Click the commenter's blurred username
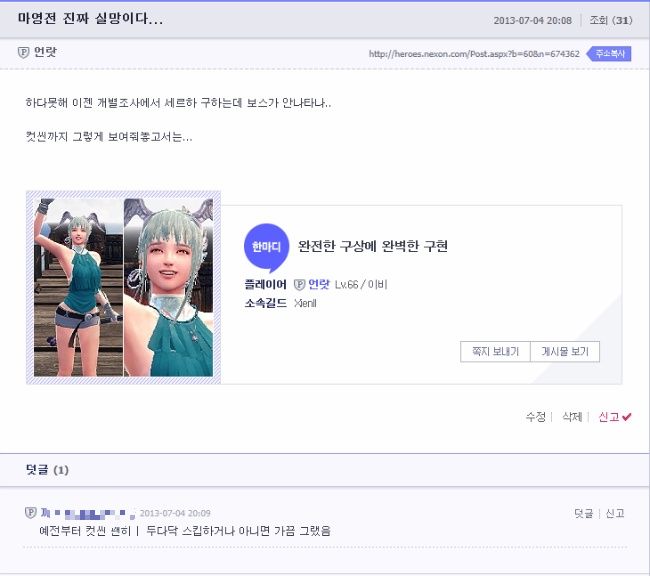 tap(87, 513)
